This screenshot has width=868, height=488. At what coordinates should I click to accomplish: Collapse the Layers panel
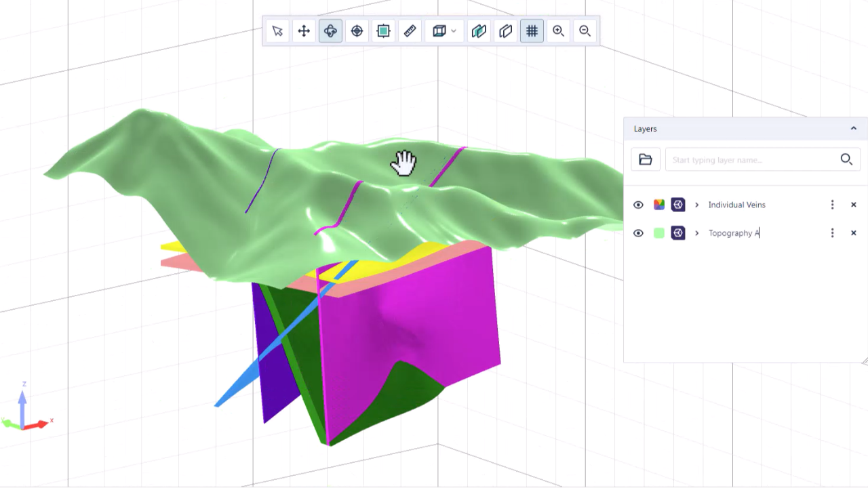853,129
